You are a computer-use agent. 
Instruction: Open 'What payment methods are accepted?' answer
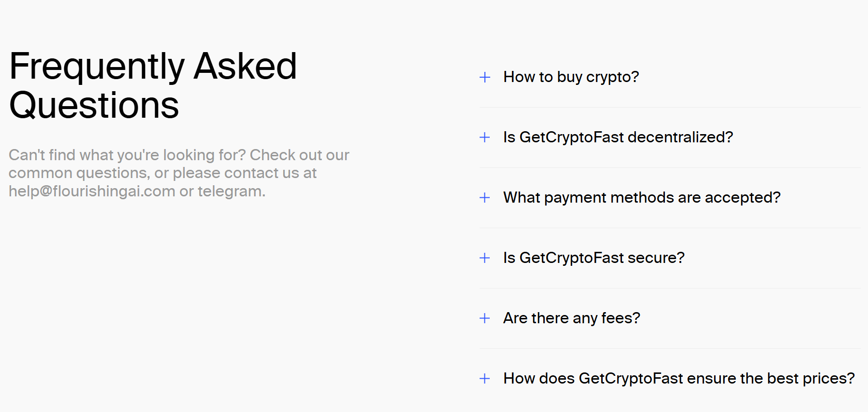pyautogui.click(x=642, y=198)
